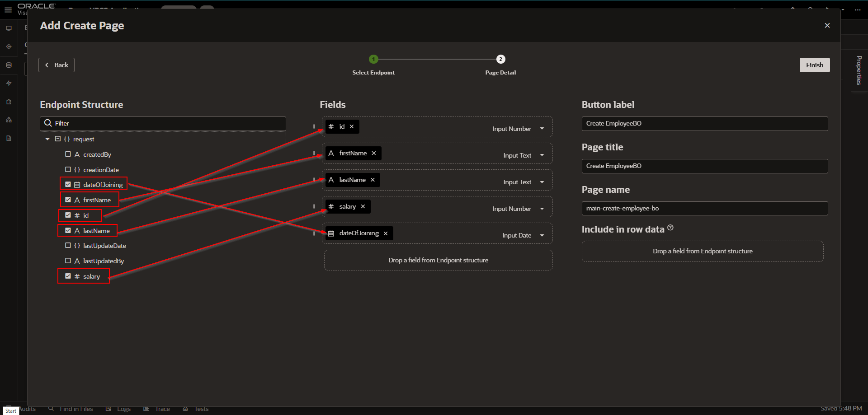Click the Back button

(56, 65)
